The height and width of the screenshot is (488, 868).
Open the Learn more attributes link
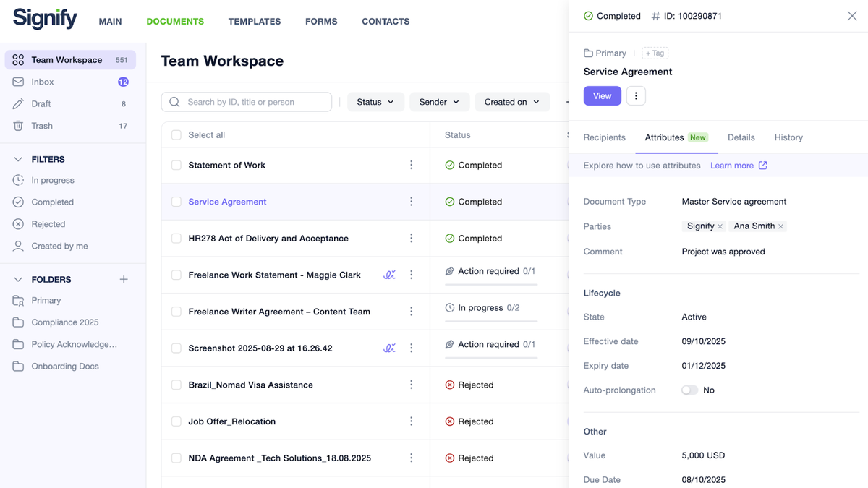coord(733,165)
